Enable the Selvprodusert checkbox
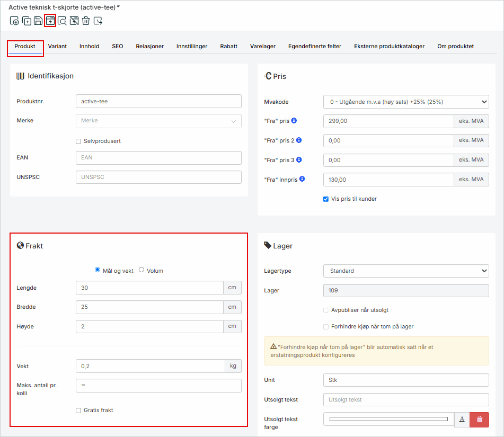The width and height of the screenshot is (504, 437). point(78,141)
